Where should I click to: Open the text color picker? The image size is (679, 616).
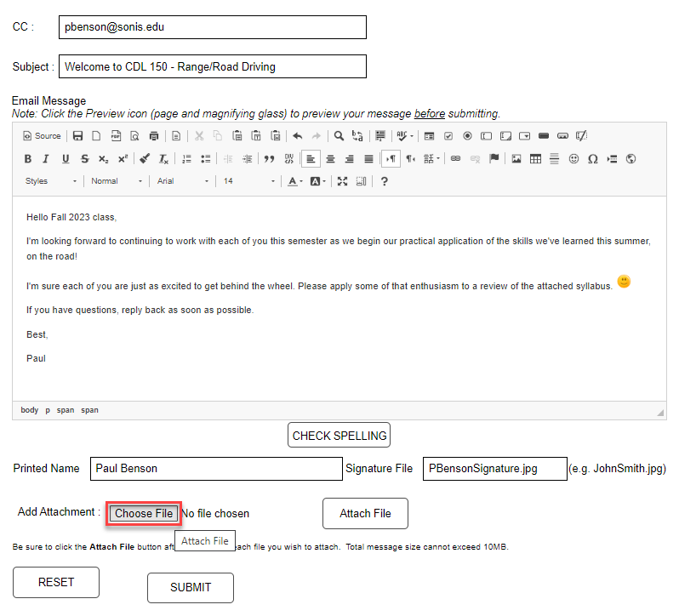[295, 181]
